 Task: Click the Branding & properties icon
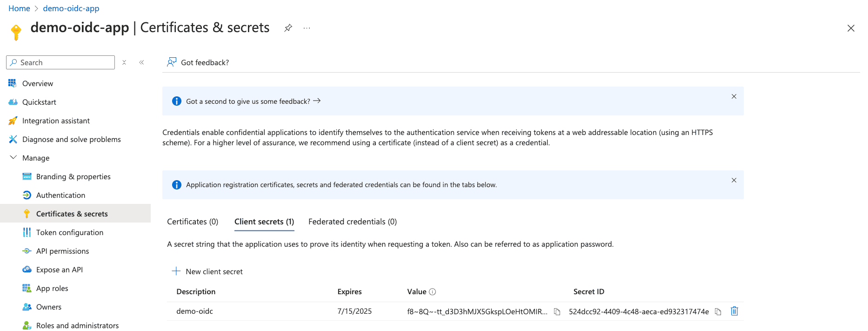coord(27,176)
